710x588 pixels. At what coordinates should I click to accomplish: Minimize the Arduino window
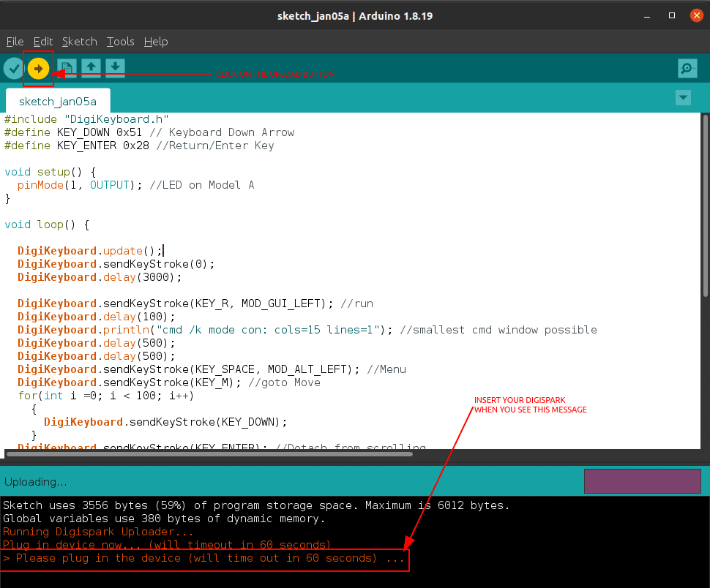click(x=647, y=16)
